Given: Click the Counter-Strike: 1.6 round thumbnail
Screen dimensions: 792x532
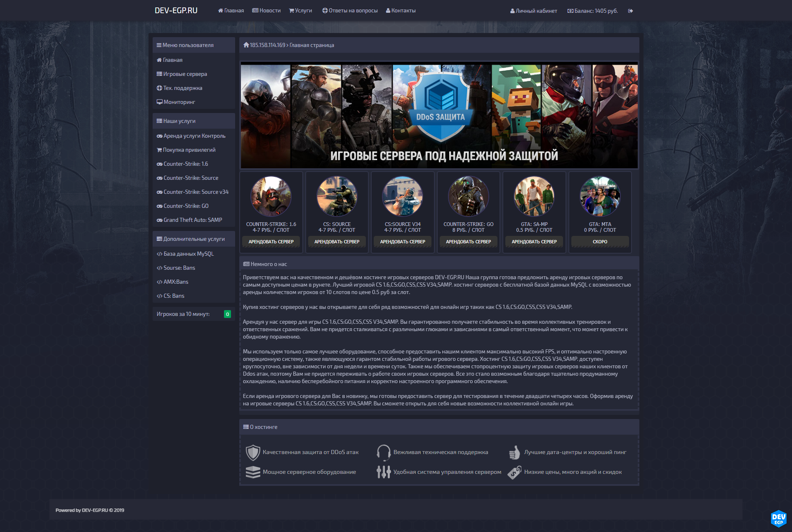Looking at the screenshot, I should 271,196.
